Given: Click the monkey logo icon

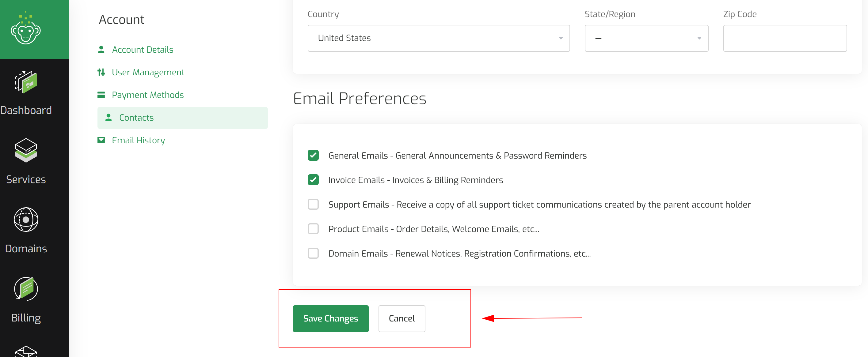Looking at the screenshot, I should (26, 28).
